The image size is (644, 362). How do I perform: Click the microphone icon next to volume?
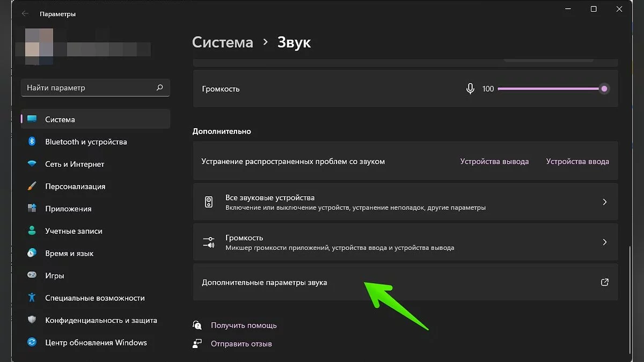470,89
